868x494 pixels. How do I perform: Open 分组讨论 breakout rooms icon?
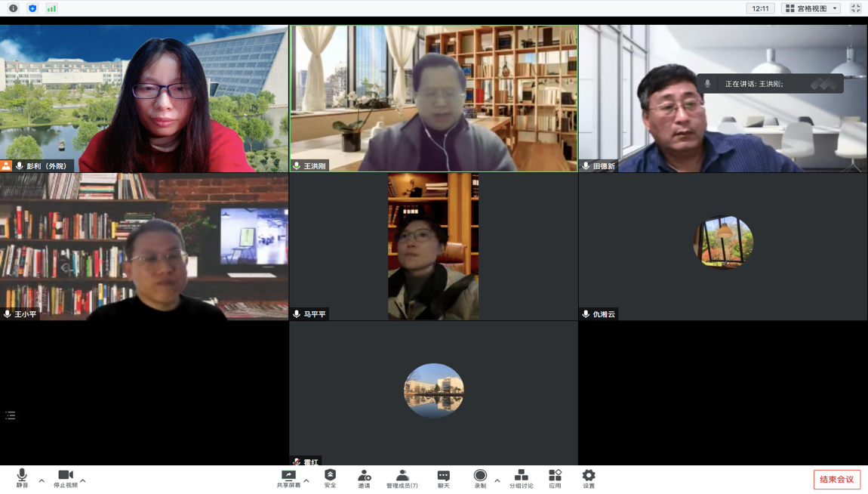[x=521, y=476]
